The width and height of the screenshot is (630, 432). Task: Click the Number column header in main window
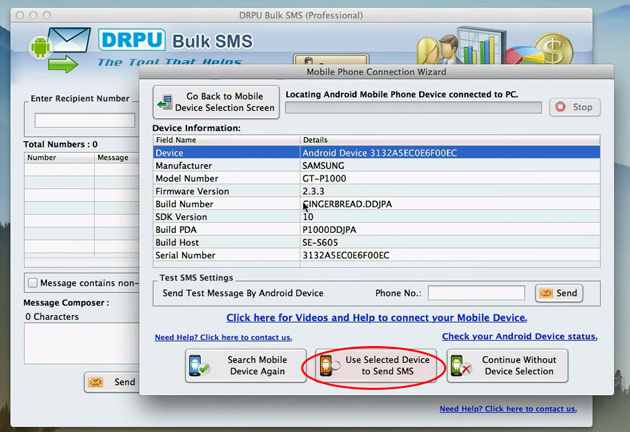click(x=59, y=158)
